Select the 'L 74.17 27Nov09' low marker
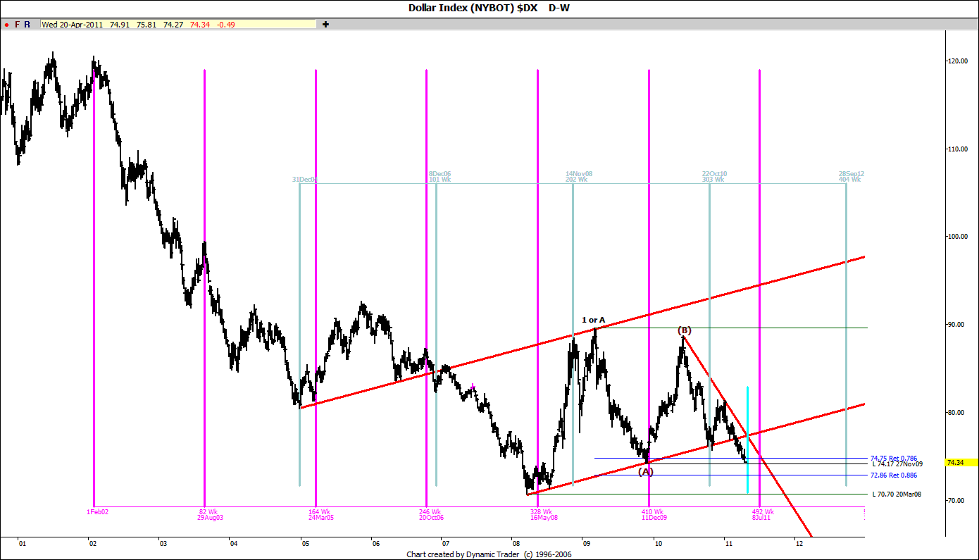The image size is (979, 560). click(896, 463)
